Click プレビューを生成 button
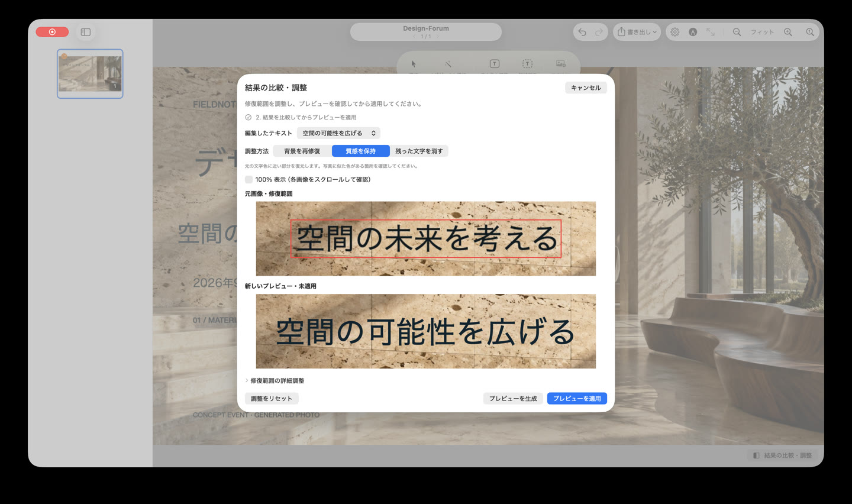852x504 pixels. (x=513, y=399)
